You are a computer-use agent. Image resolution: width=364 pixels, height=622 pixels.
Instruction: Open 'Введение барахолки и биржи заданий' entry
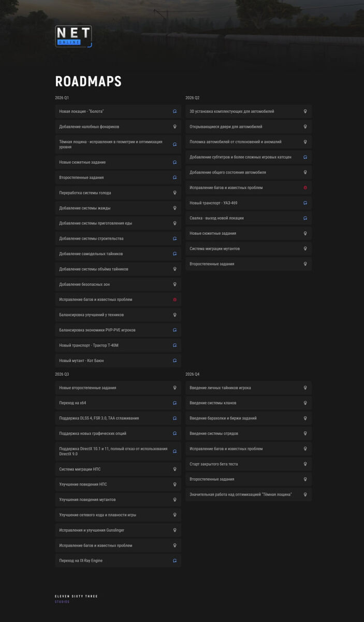coord(249,418)
